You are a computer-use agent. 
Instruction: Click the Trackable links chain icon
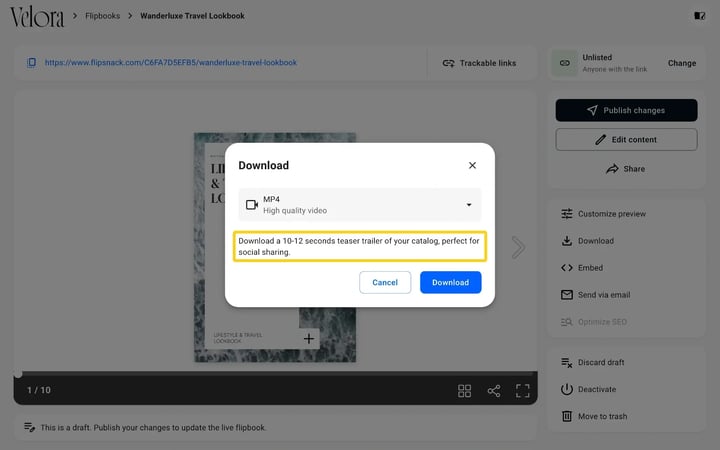tap(449, 63)
